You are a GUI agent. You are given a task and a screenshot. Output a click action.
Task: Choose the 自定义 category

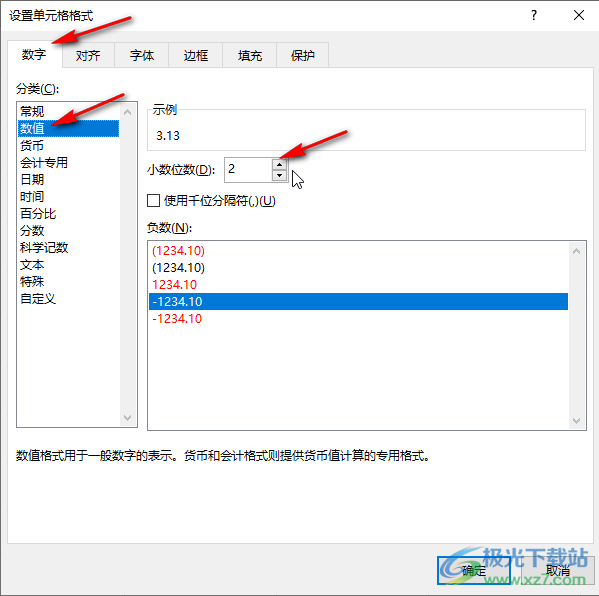(x=69, y=298)
